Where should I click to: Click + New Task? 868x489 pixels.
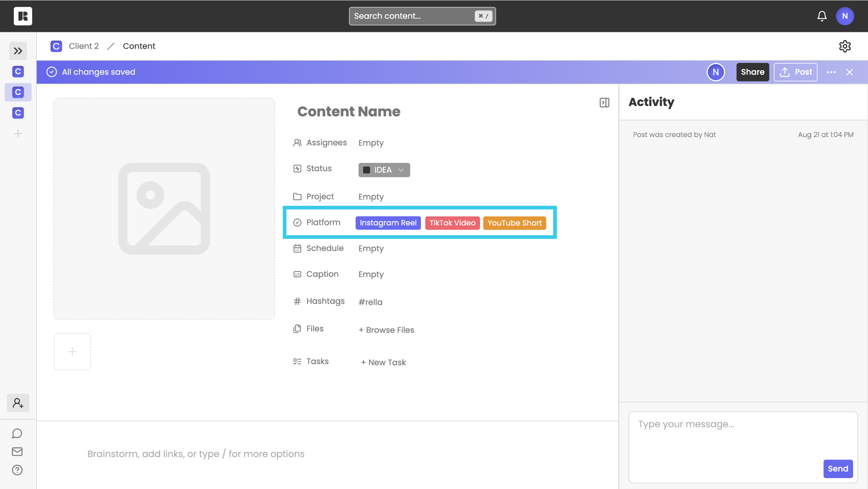tap(383, 362)
